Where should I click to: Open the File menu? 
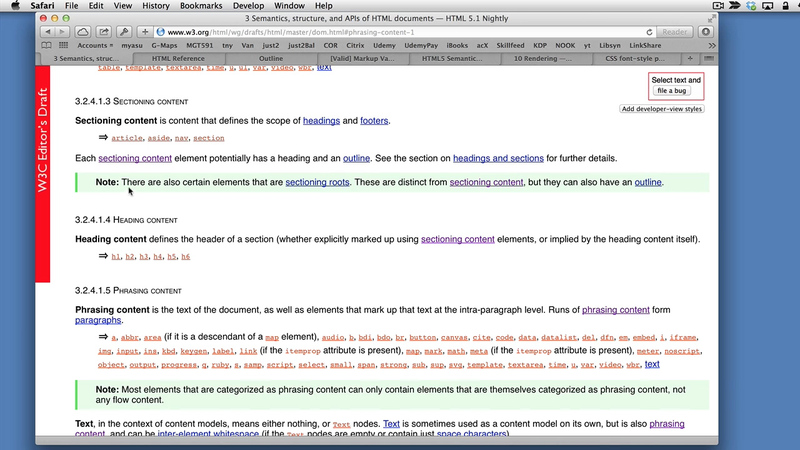pos(71,6)
